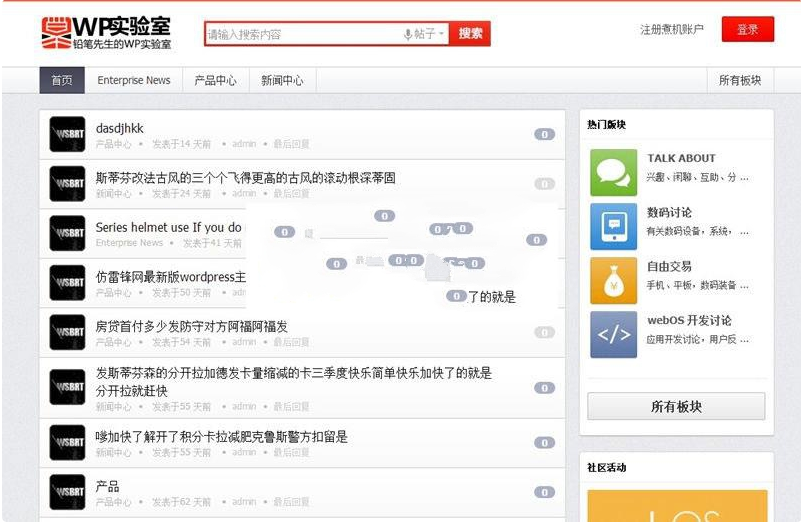The height and width of the screenshot is (525, 801).
Task: Click the red 搜索 button
Action: coord(470,34)
